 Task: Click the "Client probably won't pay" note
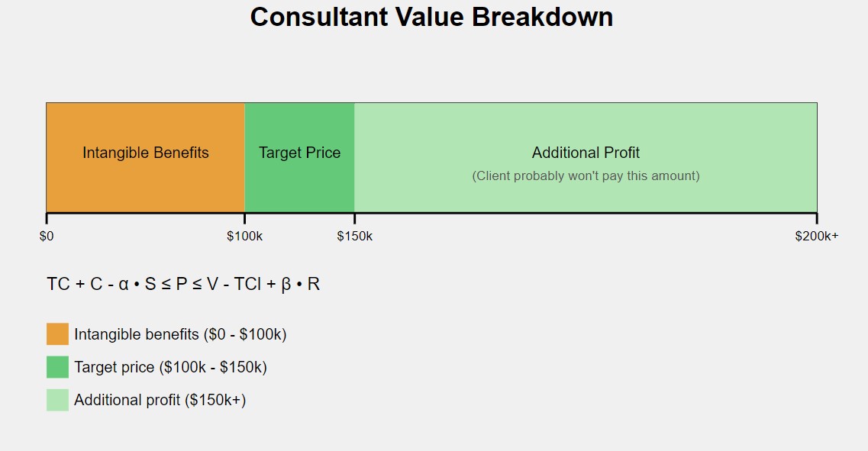pyautogui.click(x=586, y=176)
